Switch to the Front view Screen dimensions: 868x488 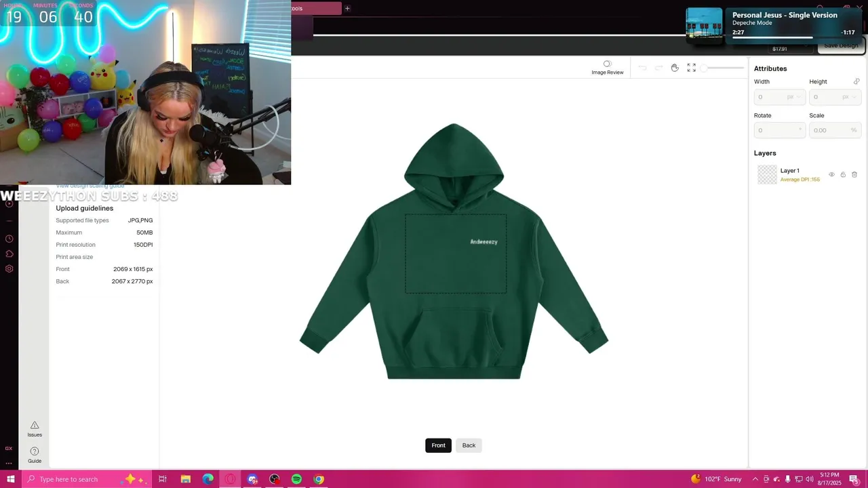click(438, 445)
